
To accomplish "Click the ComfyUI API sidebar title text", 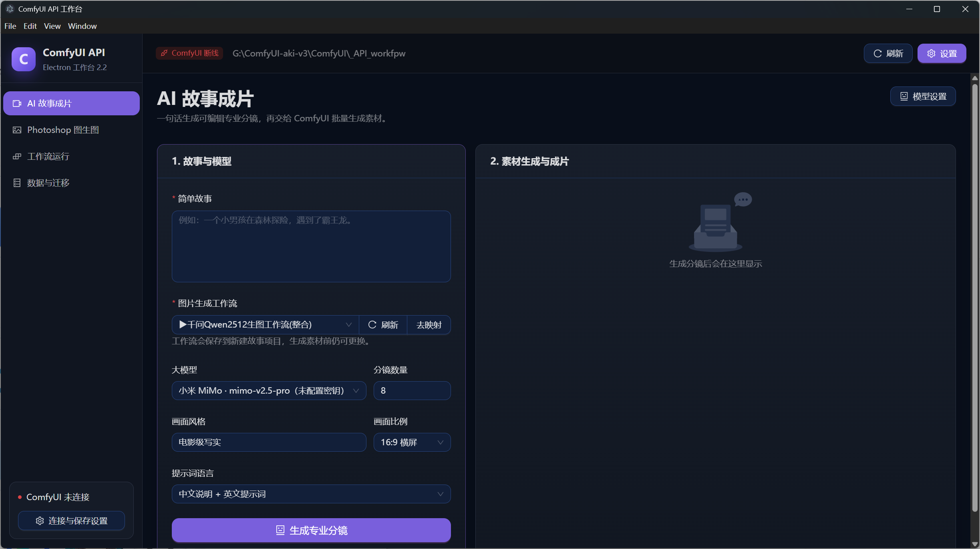I will [74, 53].
